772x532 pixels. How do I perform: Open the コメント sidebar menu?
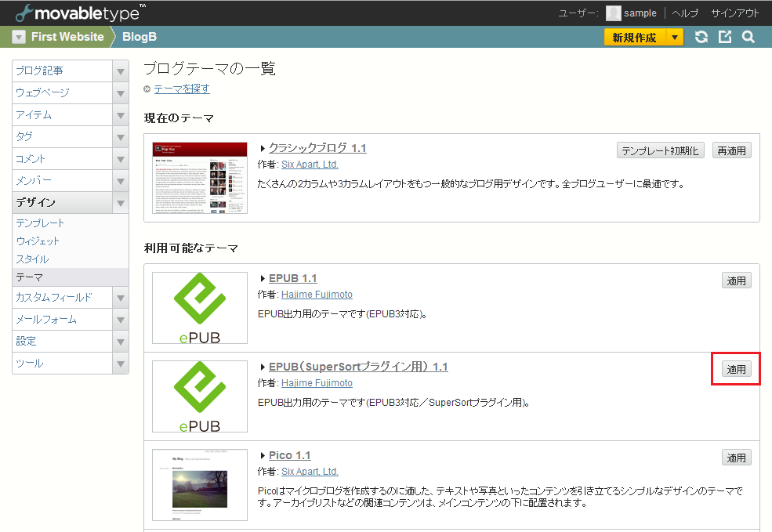(x=63, y=158)
